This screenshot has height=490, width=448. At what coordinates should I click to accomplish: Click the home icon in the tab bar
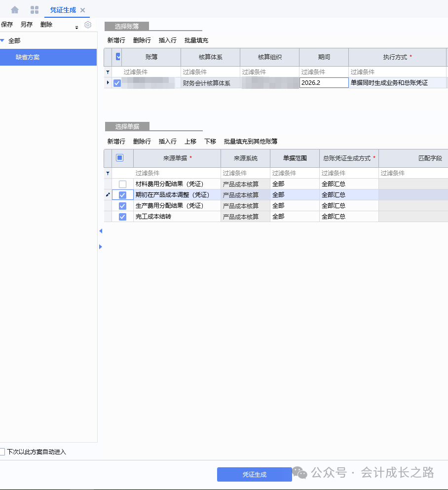click(x=15, y=10)
